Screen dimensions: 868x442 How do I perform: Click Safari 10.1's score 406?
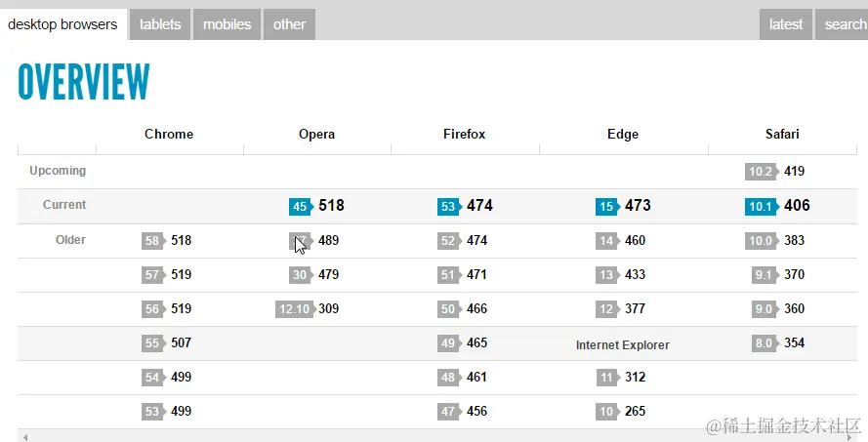coord(797,206)
